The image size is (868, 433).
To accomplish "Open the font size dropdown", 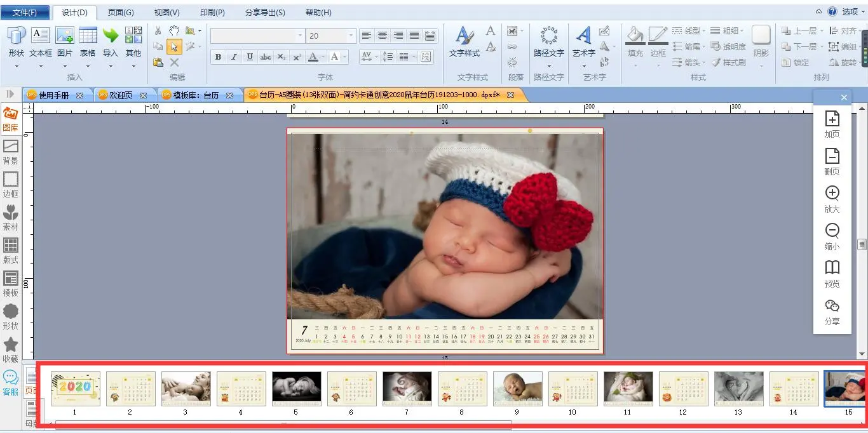I will tap(350, 36).
